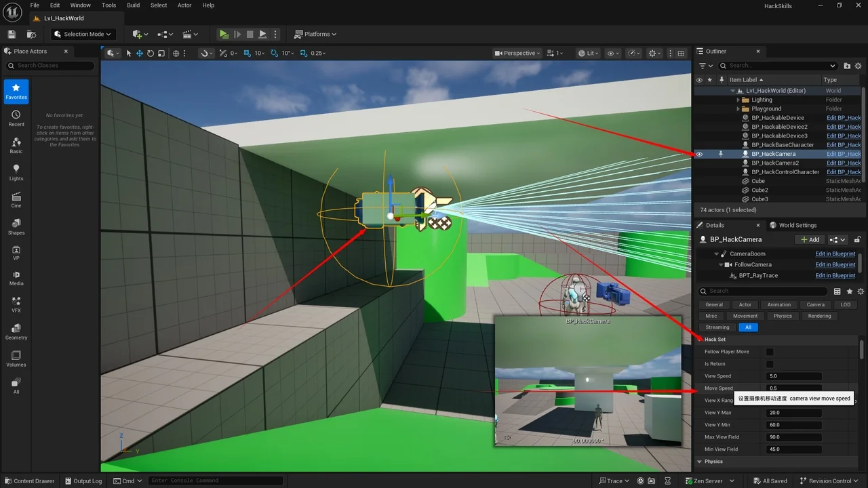Enable the Follow Player Move checkbox

point(770,352)
